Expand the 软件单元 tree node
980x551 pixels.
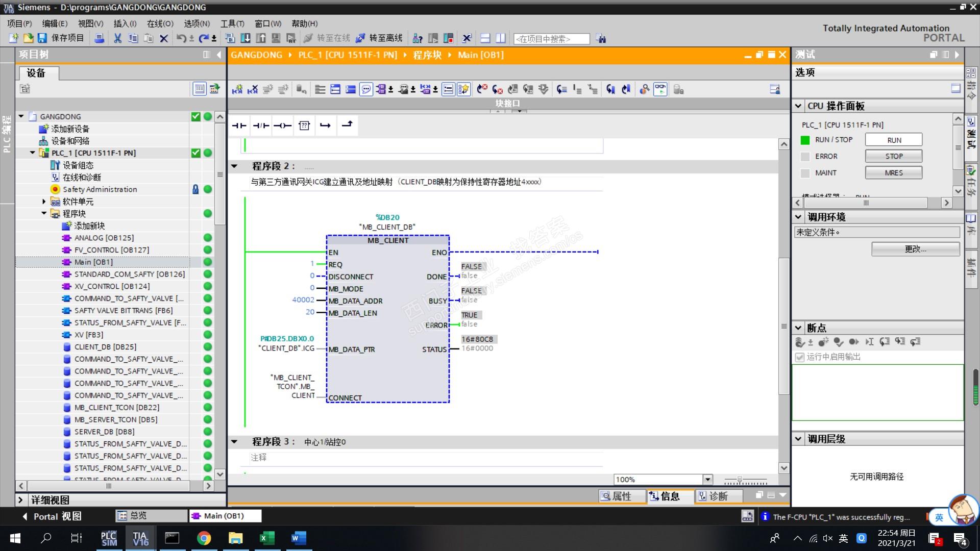click(44, 202)
